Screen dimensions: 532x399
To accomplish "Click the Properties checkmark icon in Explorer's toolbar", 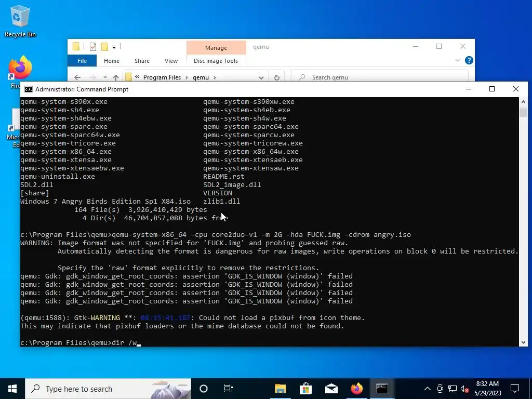I will click(x=93, y=46).
